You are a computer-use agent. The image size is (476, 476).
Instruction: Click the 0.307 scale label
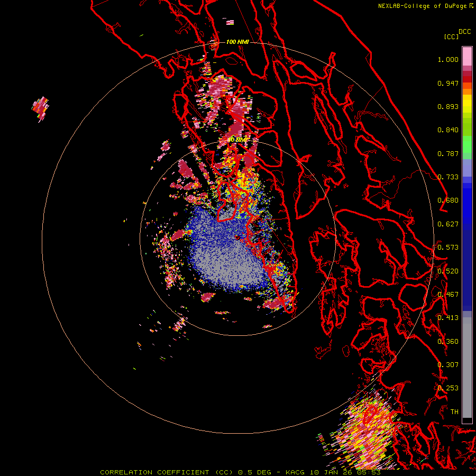pos(448,364)
